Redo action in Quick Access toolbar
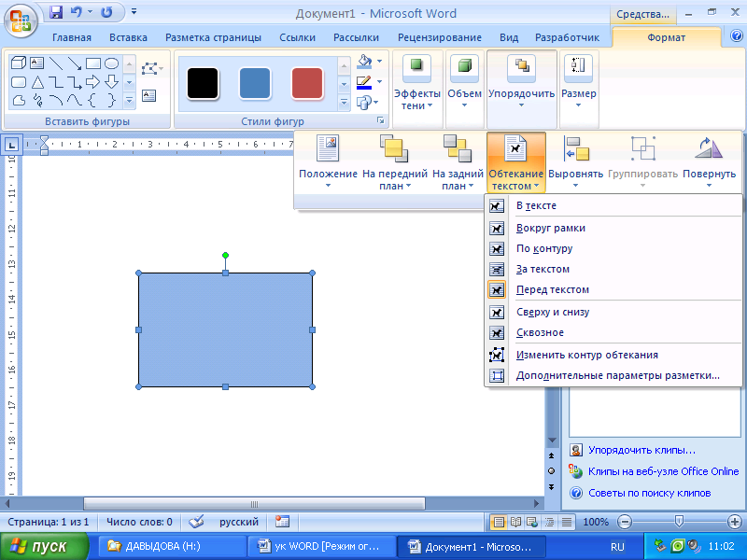747x560 pixels. pyautogui.click(x=106, y=12)
